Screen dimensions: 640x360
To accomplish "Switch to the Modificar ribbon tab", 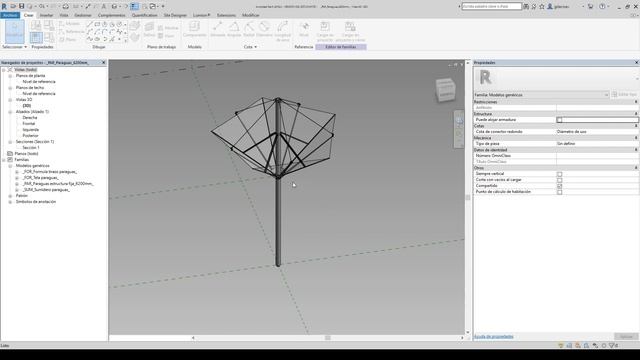I will [251, 15].
